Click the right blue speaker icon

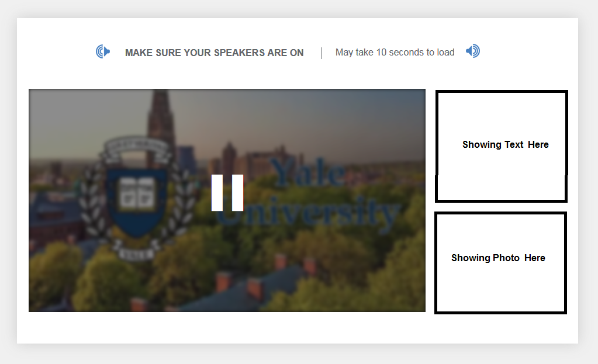point(473,51)
